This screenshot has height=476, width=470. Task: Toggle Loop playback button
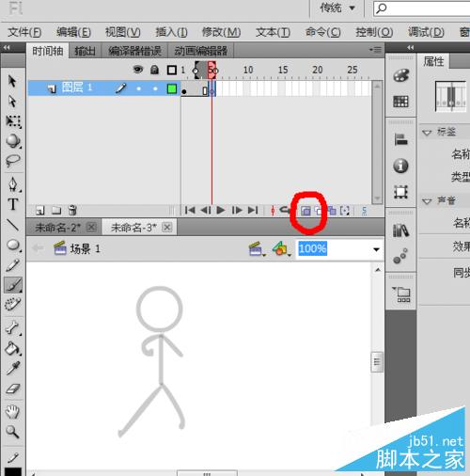(284, 210)
